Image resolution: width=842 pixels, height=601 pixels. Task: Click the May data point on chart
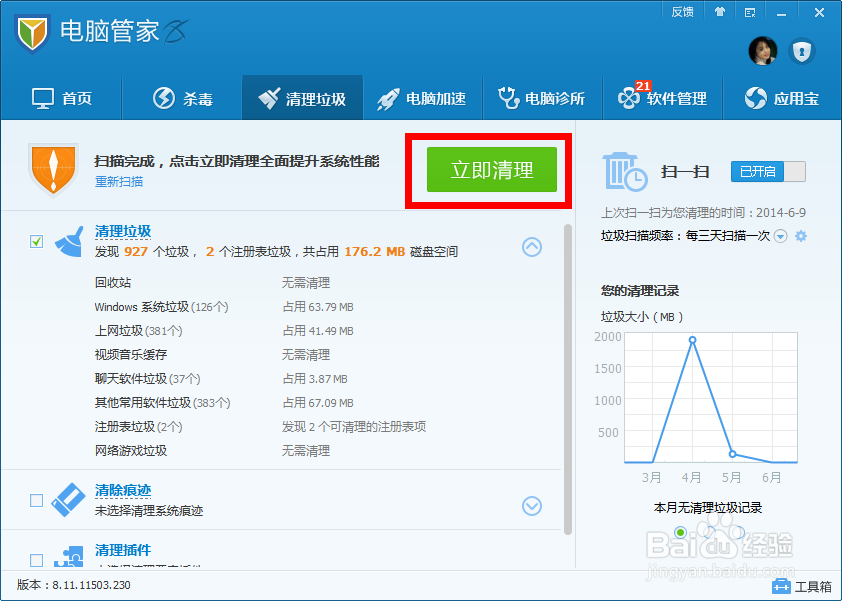[732, 454]
